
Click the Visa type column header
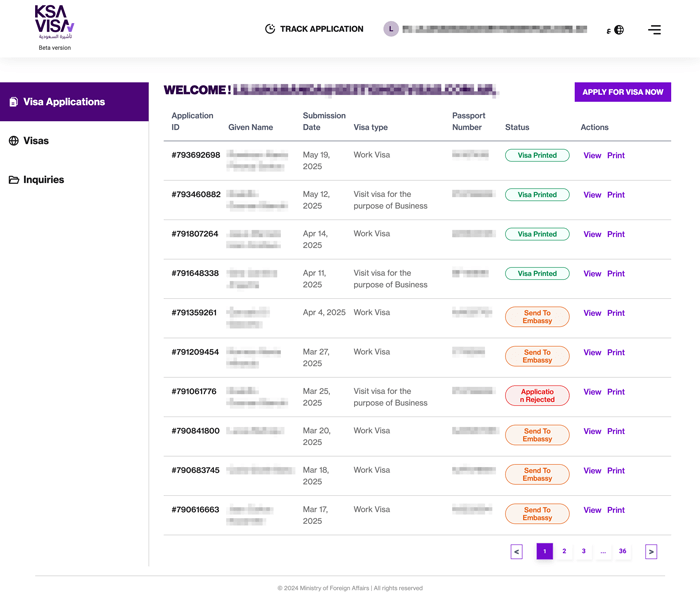[x=371, y=127]
